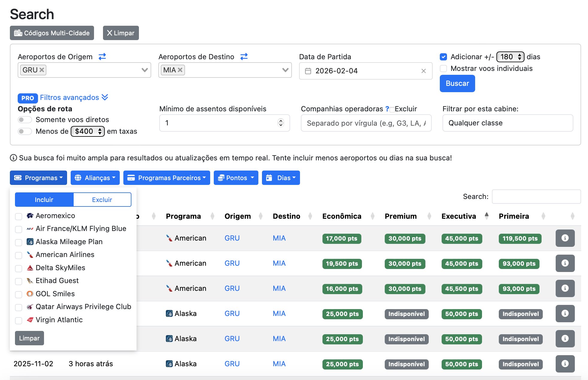Open info for American 19,500 pts row
588x380 pixels.
(x=565, y=263)
